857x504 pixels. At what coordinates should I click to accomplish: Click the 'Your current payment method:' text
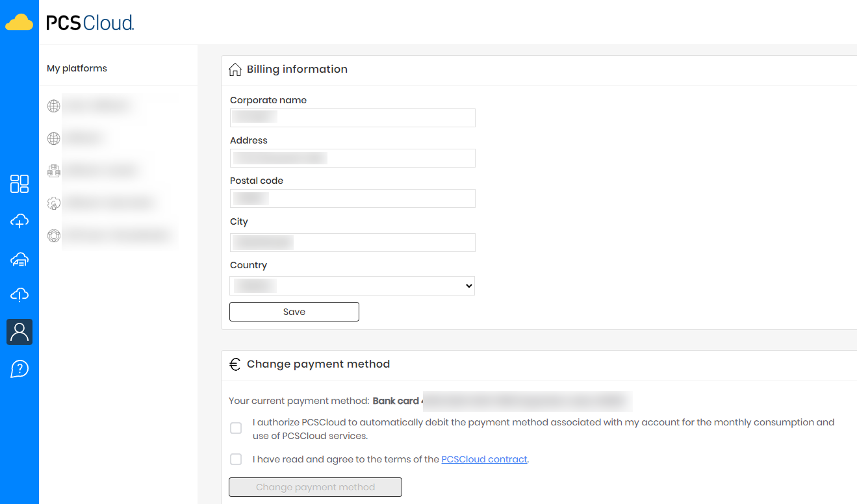tap(299, 401)
